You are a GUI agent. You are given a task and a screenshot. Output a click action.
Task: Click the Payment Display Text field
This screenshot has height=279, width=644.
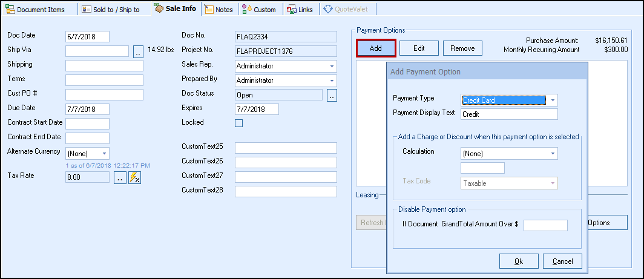pos(508,114)
